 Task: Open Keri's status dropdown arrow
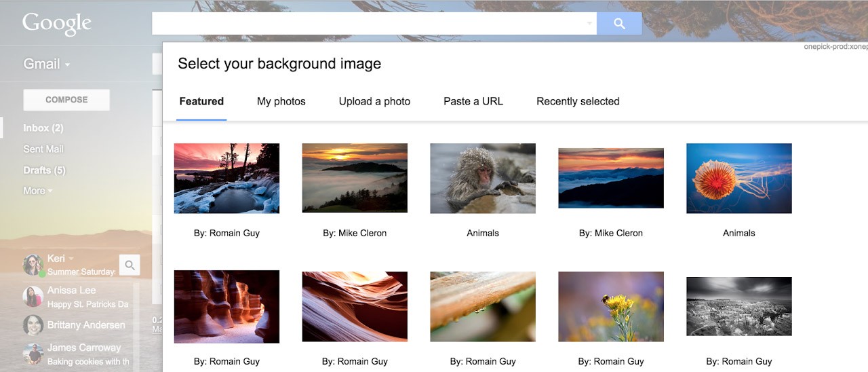pos(71,259)
